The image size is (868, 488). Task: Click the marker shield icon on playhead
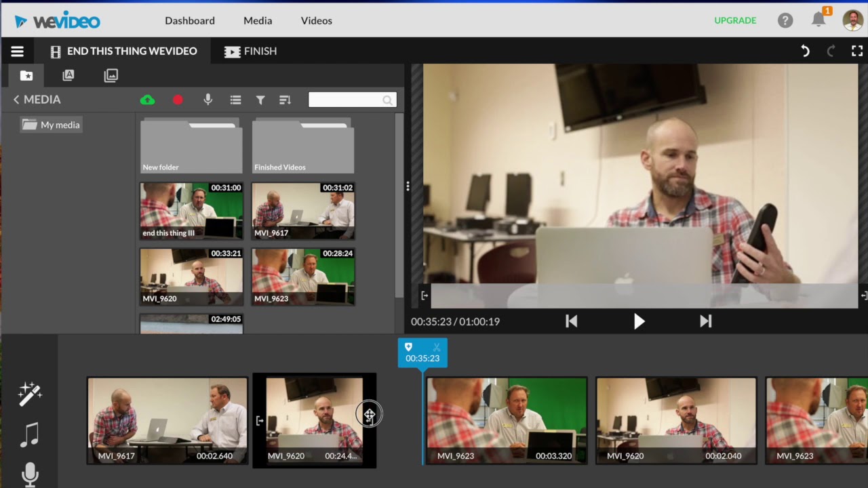pyautogui.click(x=408, y=347)
